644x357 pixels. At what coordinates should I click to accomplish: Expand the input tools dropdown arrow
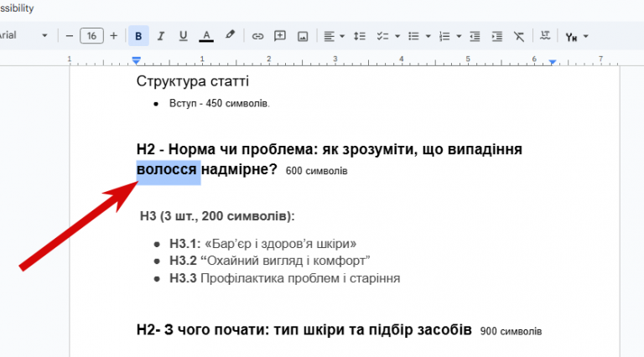585,37
